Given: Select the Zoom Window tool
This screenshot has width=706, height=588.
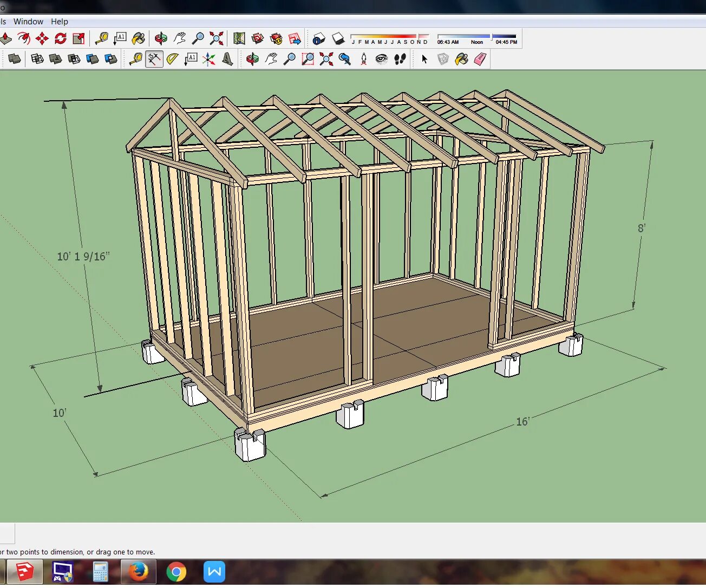Looking at the screenshot, I should (x=308, y=58).
